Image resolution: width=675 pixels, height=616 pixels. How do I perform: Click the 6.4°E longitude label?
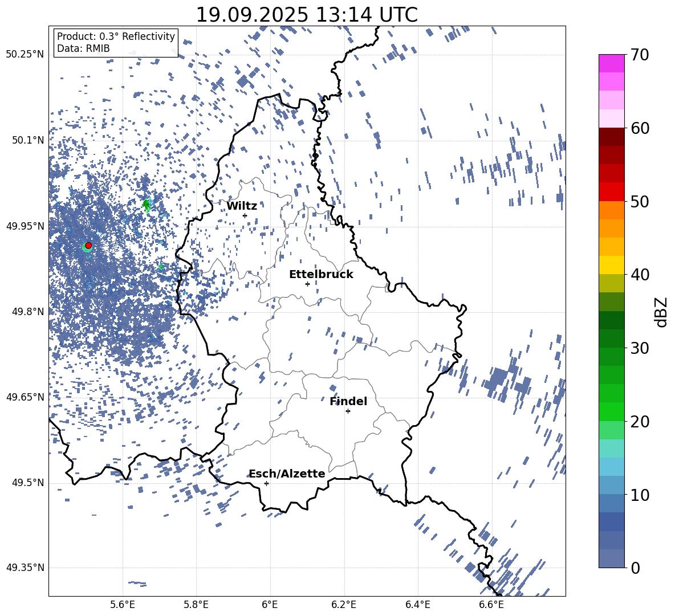tap(417, 605)
